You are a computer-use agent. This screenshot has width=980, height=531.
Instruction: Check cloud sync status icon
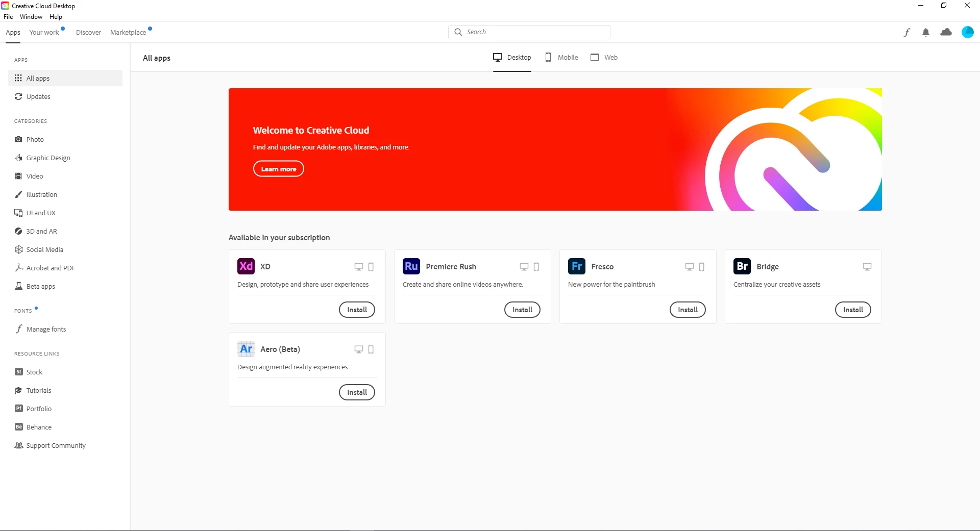946,32
